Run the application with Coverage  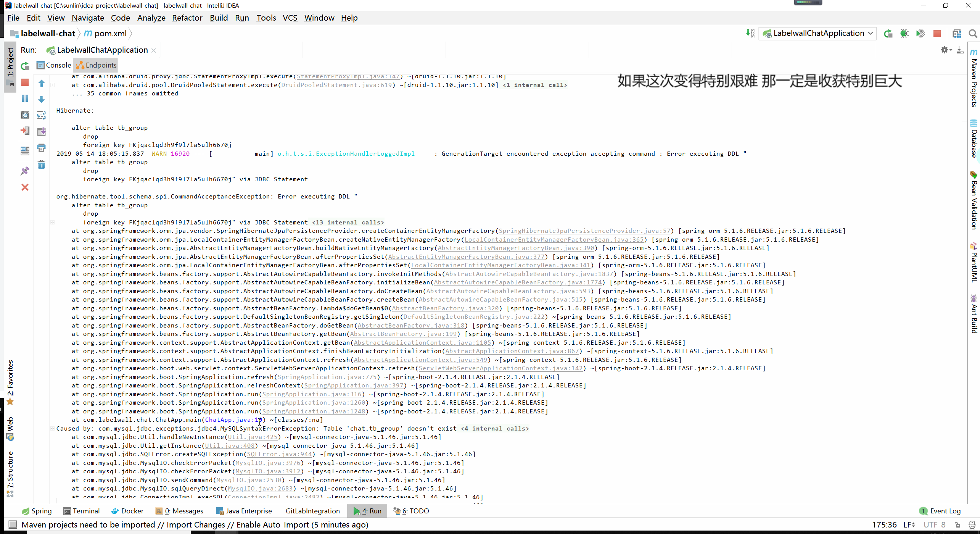[x=920, y=34]
